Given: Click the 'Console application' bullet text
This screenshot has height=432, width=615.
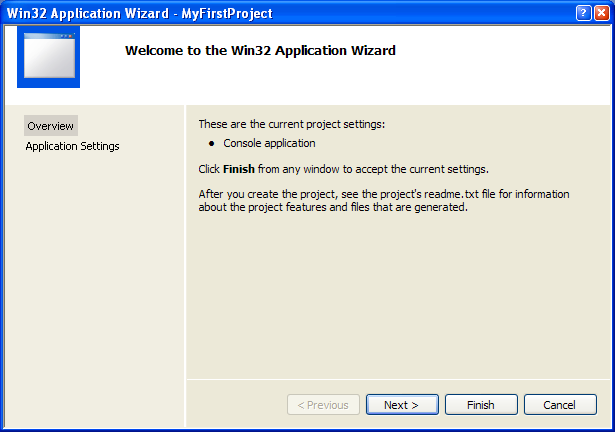Looking at the screenshot, I should click(x=269, y=143).
